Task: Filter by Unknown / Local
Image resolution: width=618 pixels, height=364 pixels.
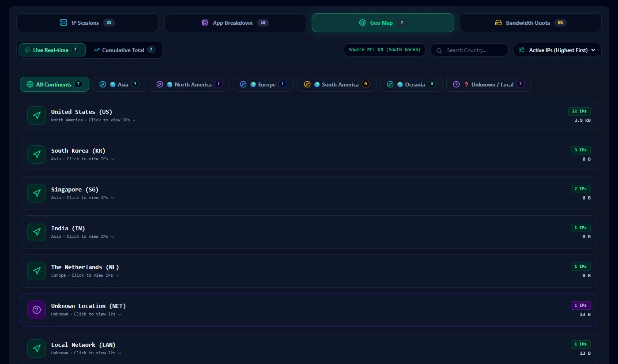Action: tap(489, 84)
